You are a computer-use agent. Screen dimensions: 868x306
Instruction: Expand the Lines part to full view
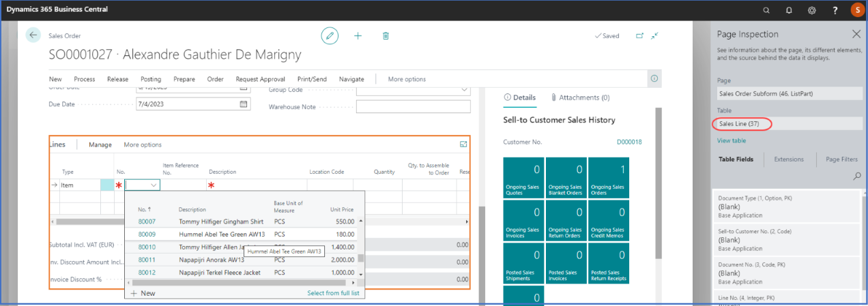click(464, 144)
